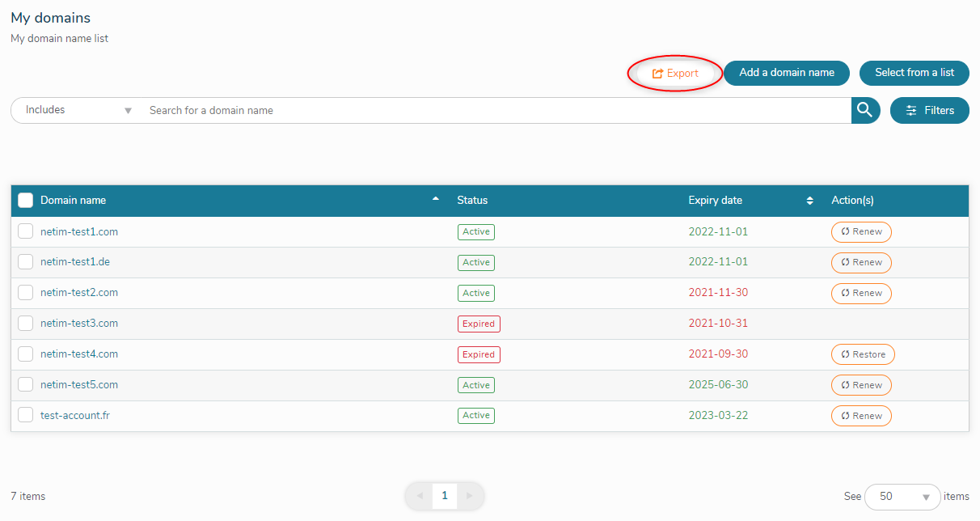Click the next page arrow
The height and width of the screenshot is (521, 980).
click(x=469, y=495)
